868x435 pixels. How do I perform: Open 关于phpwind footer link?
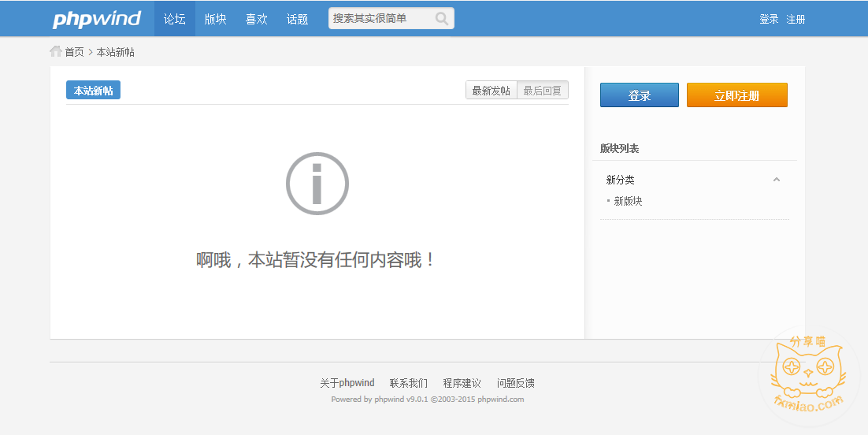(x=347, y=383)
